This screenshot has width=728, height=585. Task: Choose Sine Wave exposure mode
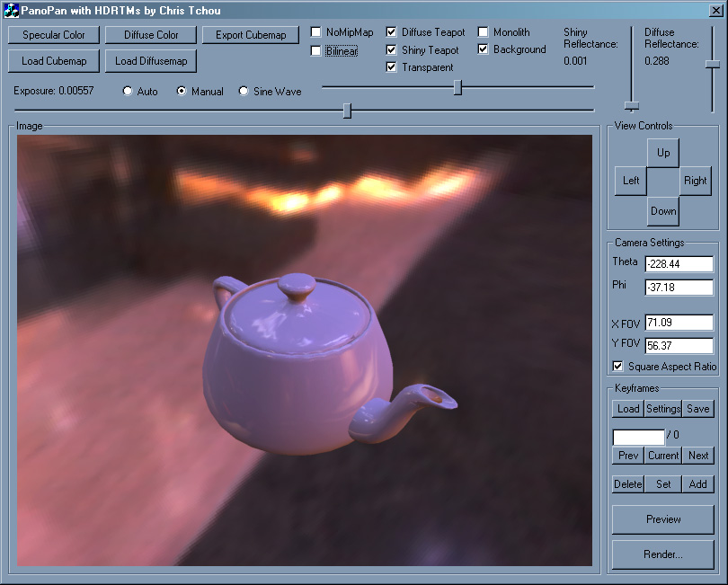[244, 92]
